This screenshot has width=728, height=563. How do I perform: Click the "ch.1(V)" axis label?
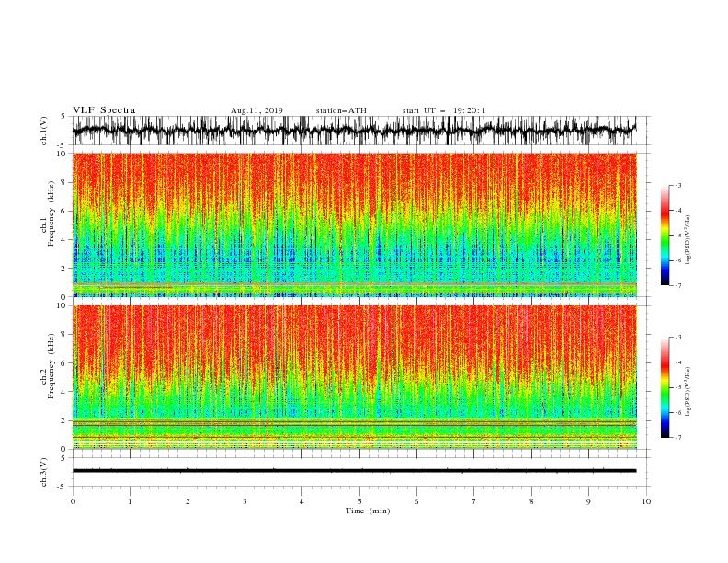pos(44,131)
